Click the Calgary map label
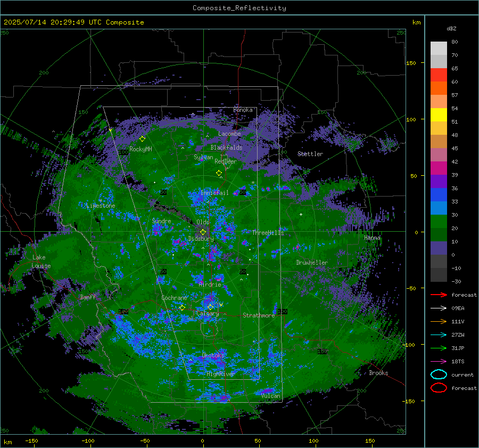The height and width of the screenshot is (448, 479). [x=208, y=313]
